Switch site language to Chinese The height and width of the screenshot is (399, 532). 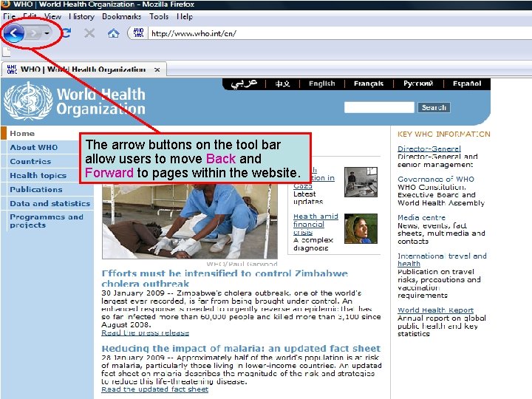[282, 83]
